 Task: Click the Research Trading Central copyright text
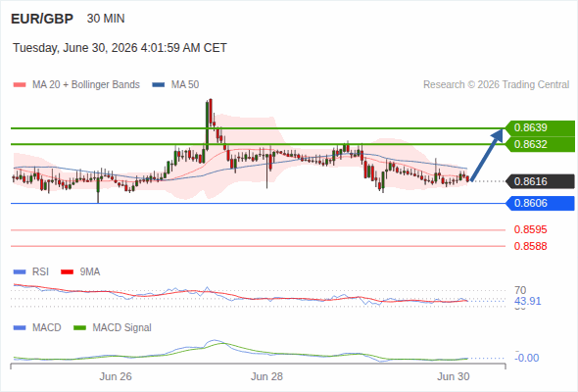pyautogui.click(x=496, y=85)
